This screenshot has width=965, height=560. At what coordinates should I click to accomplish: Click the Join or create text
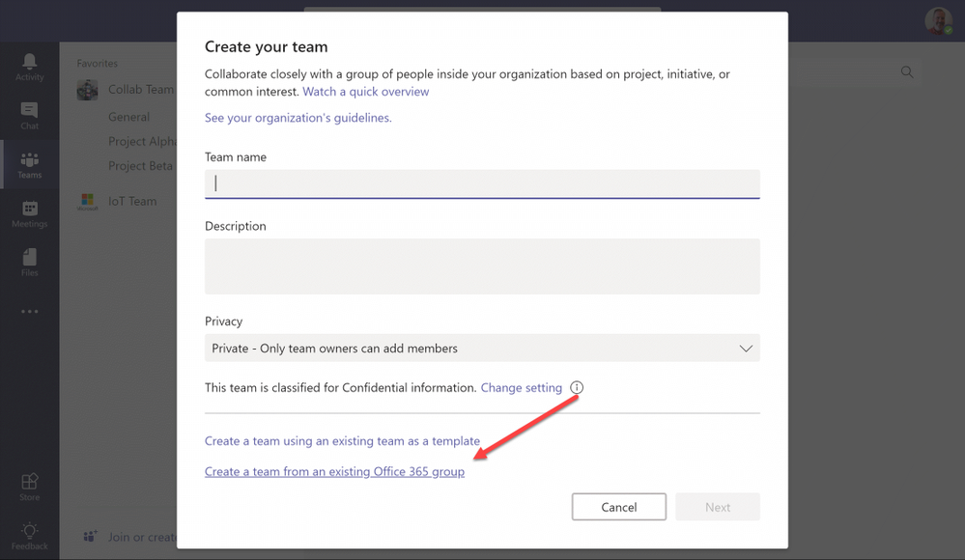142,537
